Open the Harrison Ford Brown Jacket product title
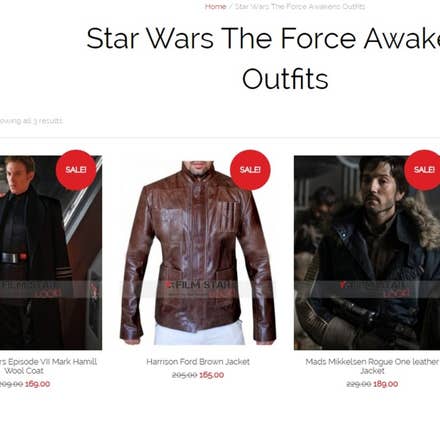The height and width of the screenshot is (440, 440). tap(198, 362)
